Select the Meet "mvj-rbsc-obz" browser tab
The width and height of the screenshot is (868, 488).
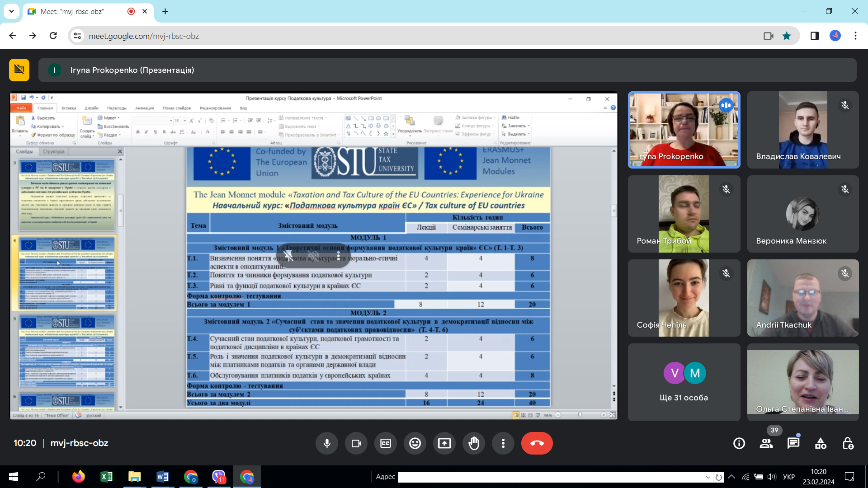(x=88, y=11)
